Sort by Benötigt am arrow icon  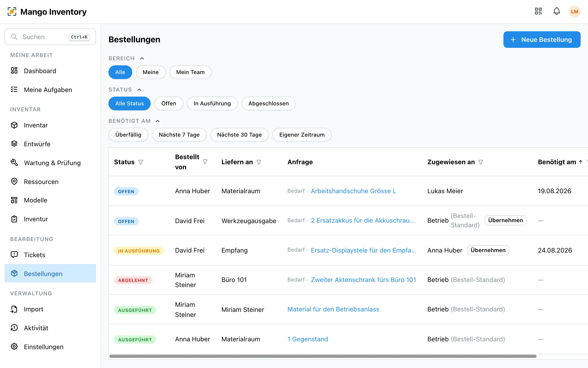coord(581,162)
